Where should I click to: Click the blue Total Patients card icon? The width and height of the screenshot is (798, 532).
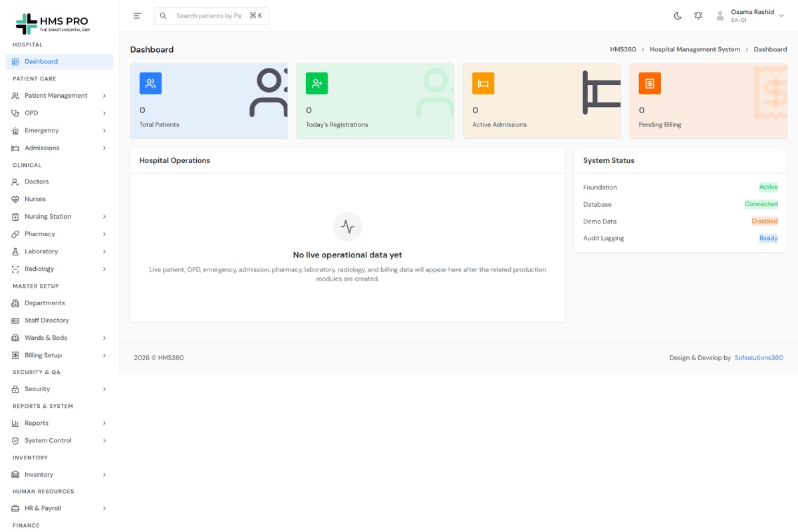pos(150,83)
